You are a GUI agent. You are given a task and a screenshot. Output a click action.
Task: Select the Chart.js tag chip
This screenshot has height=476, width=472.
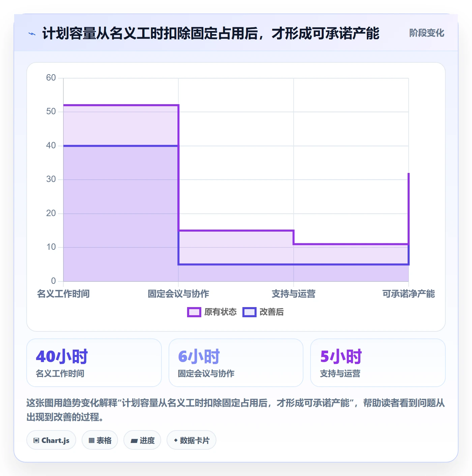pyautogui.click(x=51, y=440)
